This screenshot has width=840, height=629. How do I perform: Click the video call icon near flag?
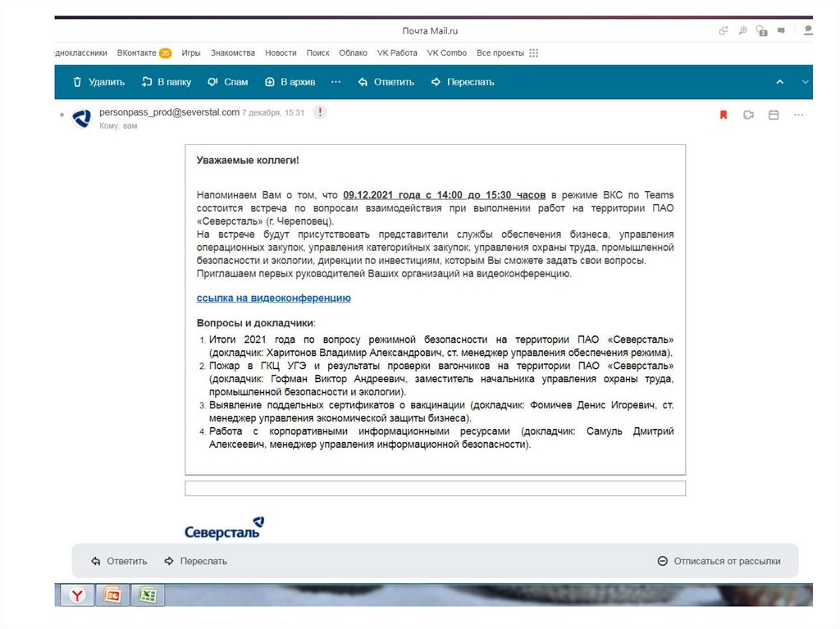(x=748, y=115)
